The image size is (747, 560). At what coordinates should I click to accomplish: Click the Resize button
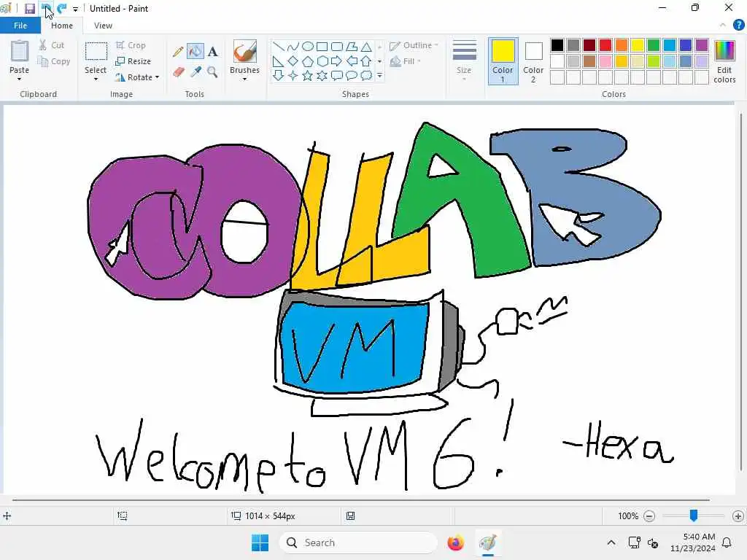point(133,61)
